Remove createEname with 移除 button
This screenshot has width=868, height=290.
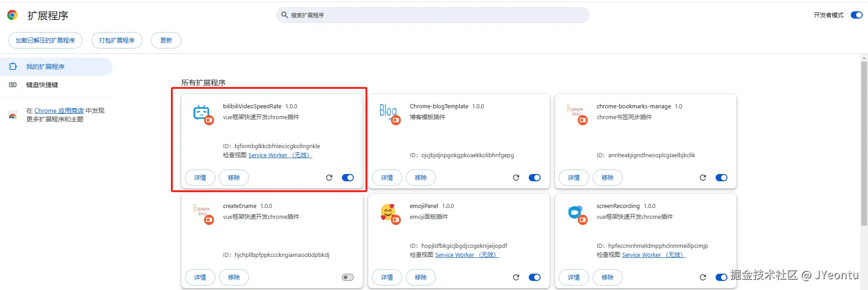234,277
